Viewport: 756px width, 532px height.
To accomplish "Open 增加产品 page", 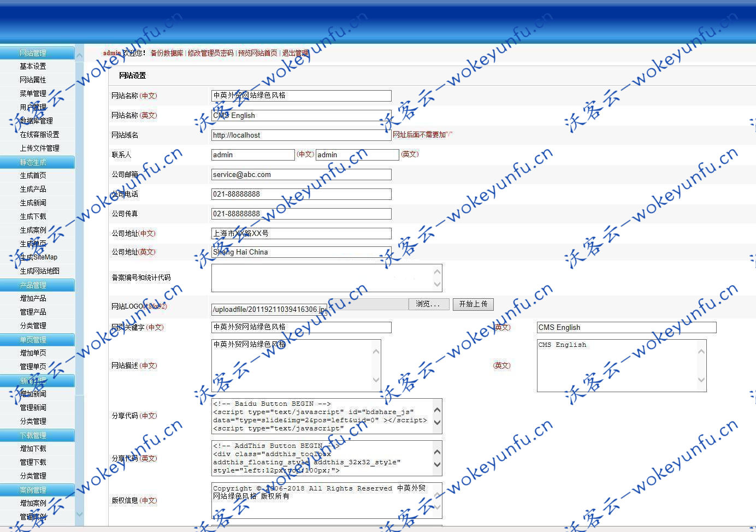I will tap(33, 298).
